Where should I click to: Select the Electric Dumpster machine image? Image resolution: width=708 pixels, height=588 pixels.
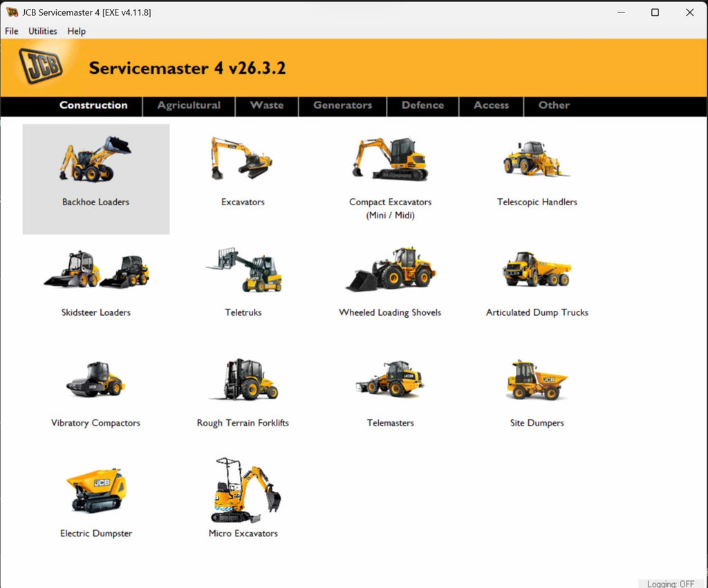(96, 491)
